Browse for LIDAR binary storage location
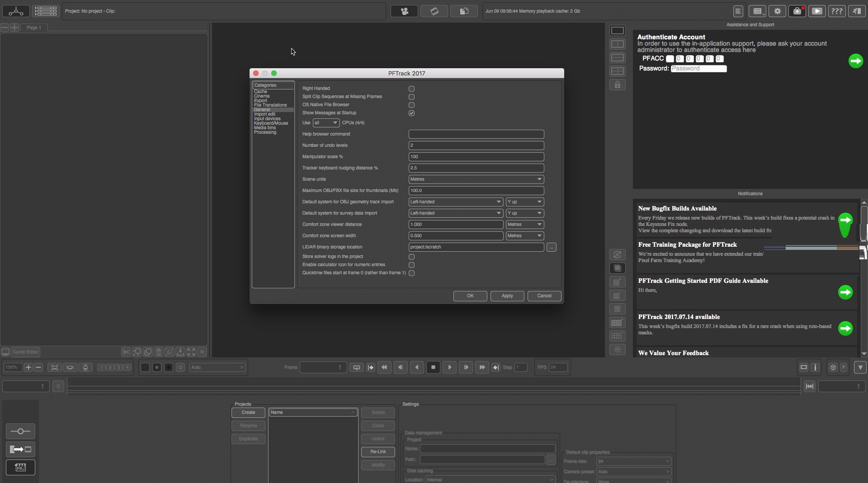This screenshot has height=483, width=868. pyautogui.click(x=551, y=247)
